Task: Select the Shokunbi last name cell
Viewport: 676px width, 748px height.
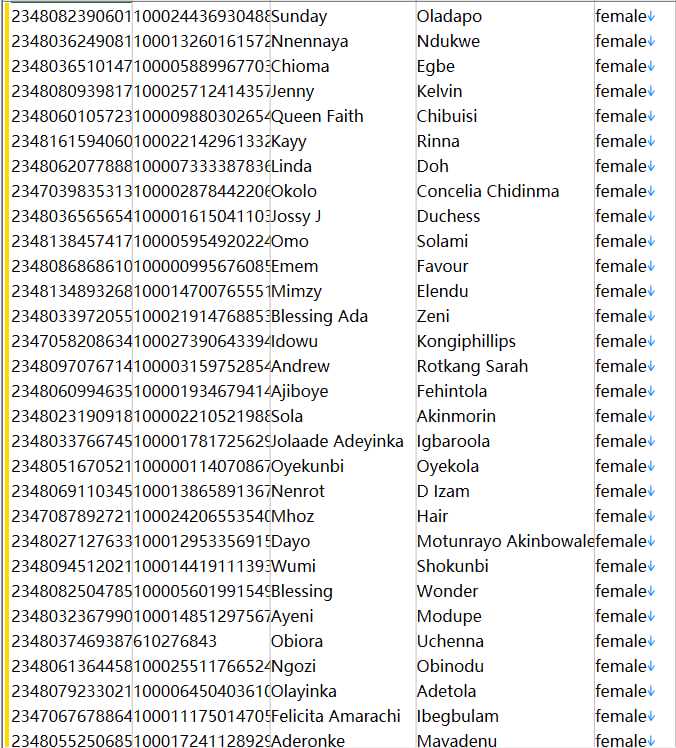Action: (505, 566)
